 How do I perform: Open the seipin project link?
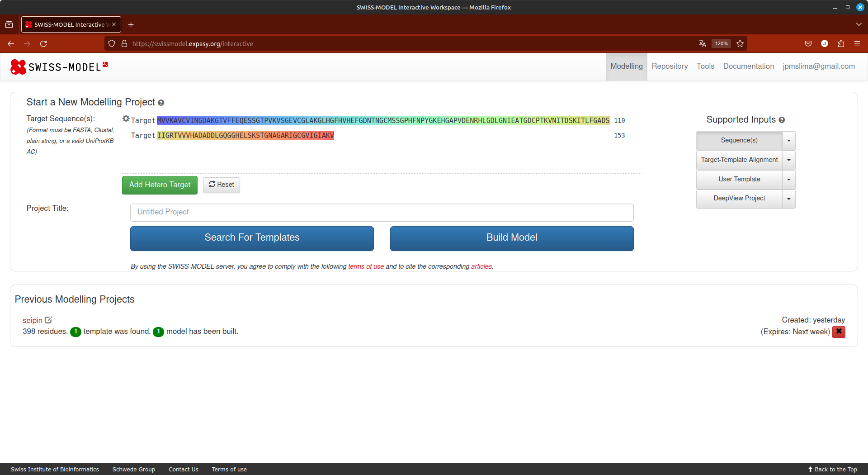(33, 320)
